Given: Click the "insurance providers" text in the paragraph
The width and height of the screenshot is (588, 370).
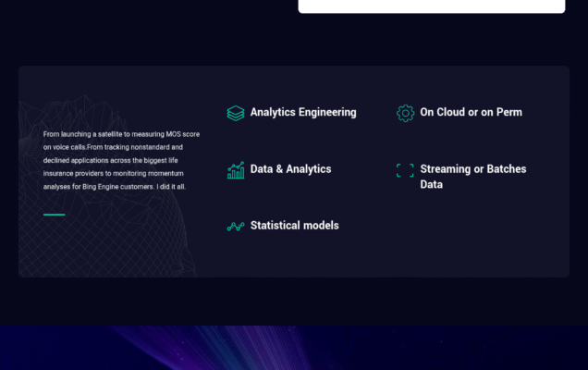Looking at the screenshot, I should point(74,173).
